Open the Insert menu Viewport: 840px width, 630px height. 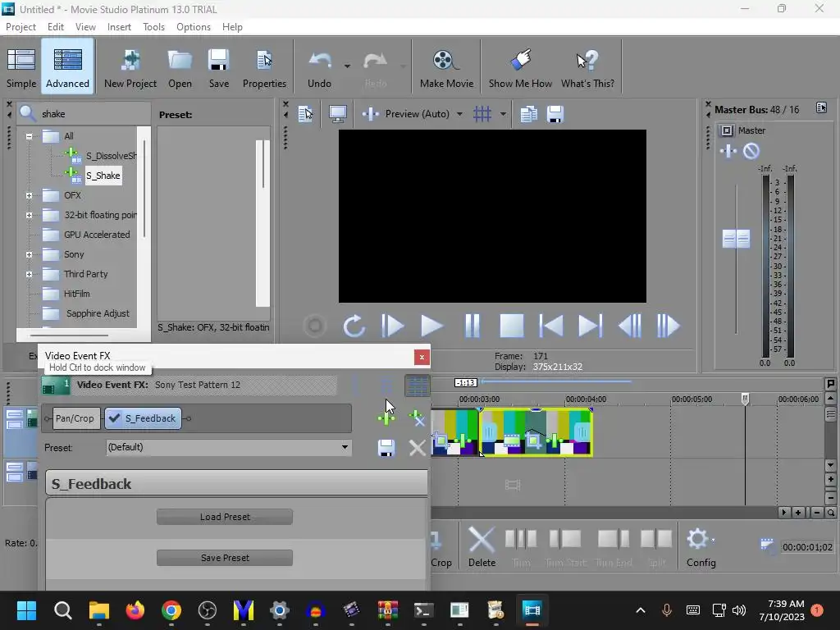(119, 27)
